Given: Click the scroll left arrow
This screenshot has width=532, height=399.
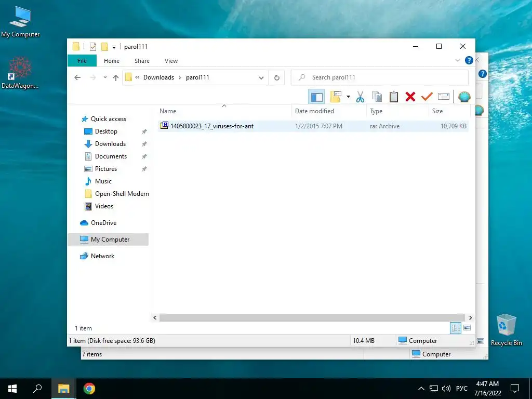Looking at the screenshot, I should point(155,317).
